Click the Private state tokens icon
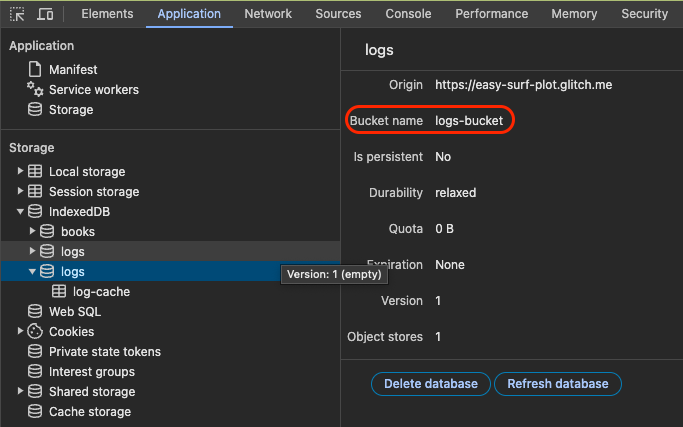The image size is (683, 427). 35,352
